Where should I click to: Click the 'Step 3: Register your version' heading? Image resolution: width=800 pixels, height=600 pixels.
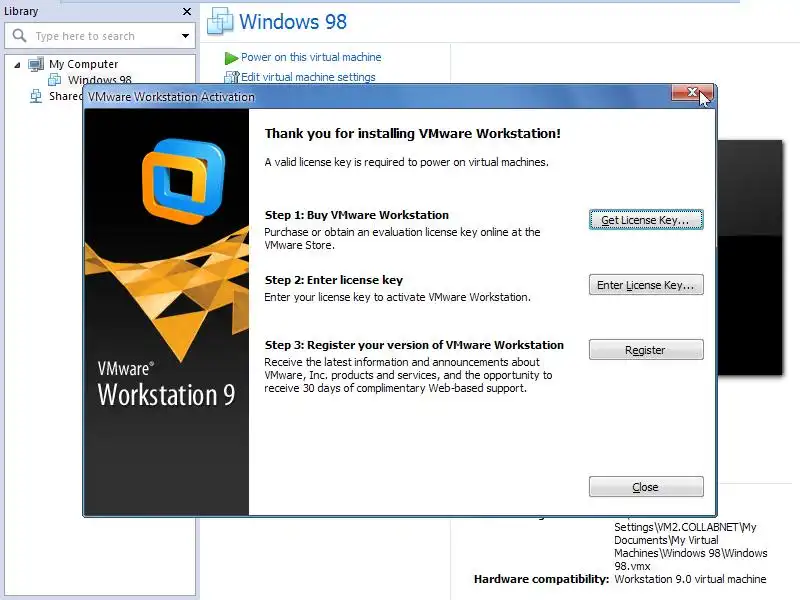click(414, 345)
